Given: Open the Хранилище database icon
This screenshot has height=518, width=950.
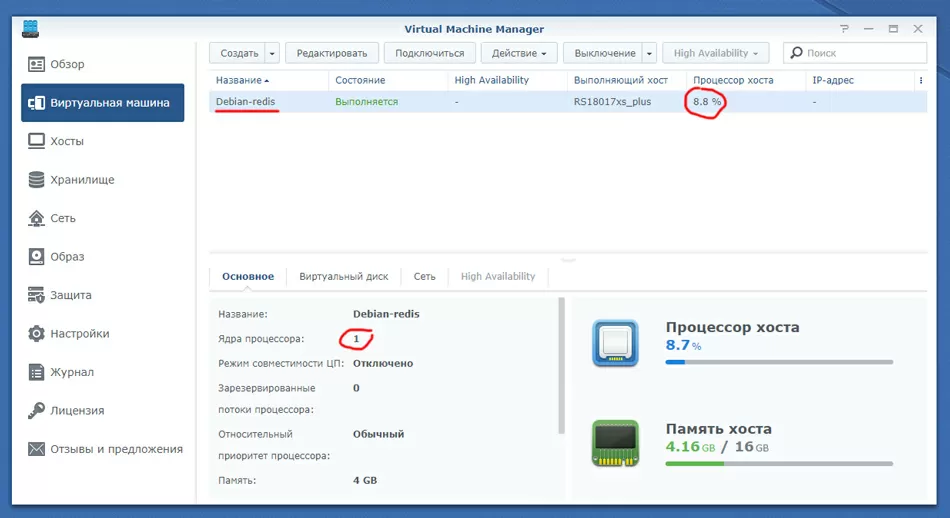Looking at the screenshot, I should tap(36, 180).
